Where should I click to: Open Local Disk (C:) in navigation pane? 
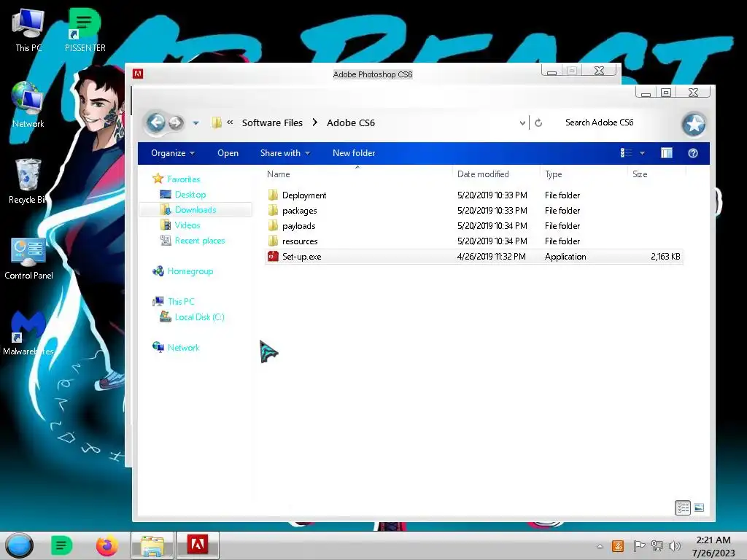(200, 316)
